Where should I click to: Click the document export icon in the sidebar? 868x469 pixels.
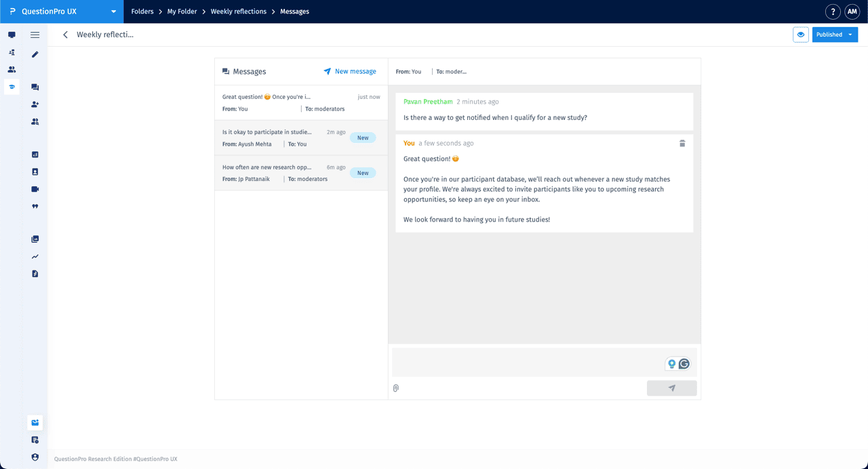point(35,274)
